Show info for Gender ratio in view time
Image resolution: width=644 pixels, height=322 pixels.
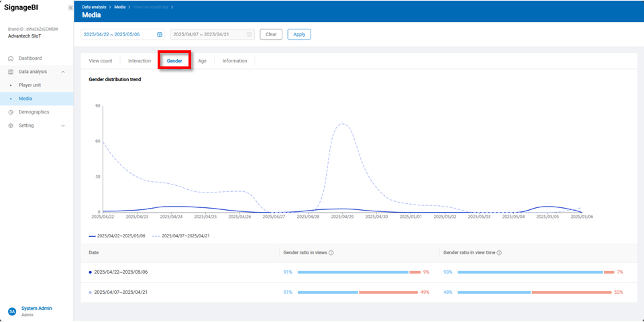pos(499,253)
